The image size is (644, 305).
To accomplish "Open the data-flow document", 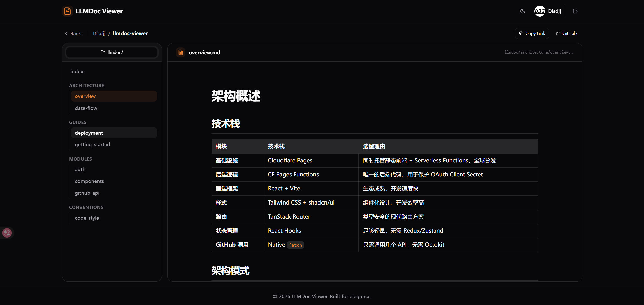I will [x=86, y=108].
